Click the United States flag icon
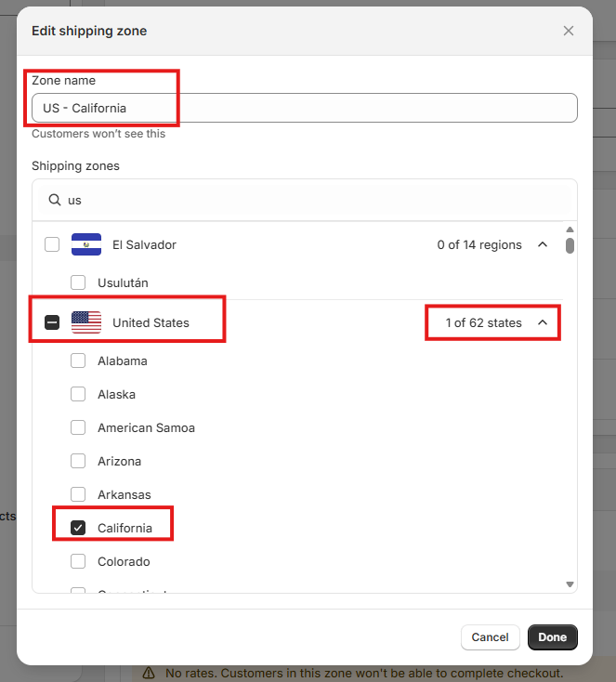The image size is (616, 682). (x=86, y=322)
